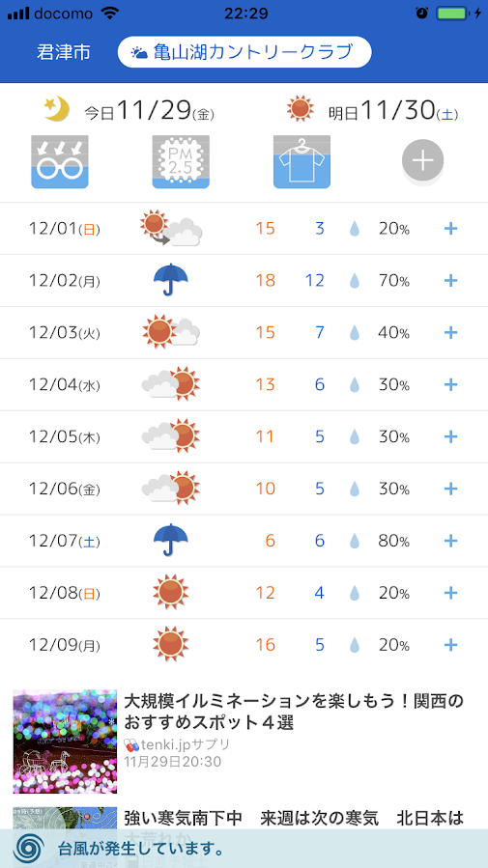Expand the 12/07 forecast with plus
The width and height of the screenshot is (488, 868).
(x=451, y=541)
